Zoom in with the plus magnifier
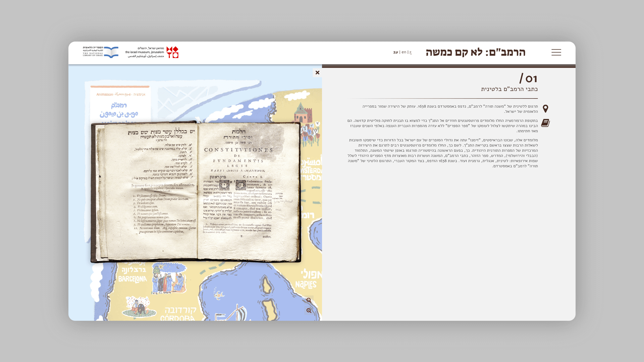 click(x=309, y=311)
